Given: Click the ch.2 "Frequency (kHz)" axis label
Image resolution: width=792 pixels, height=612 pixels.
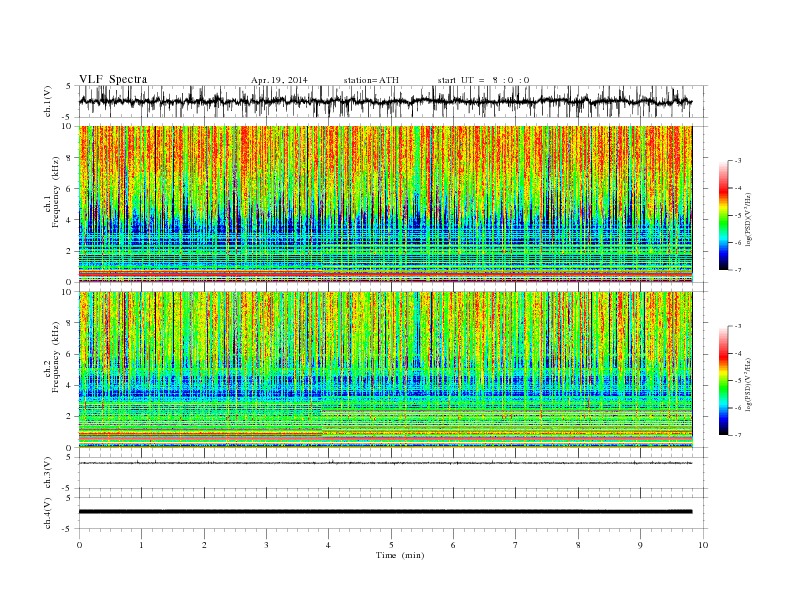Looking at the screenshot, I should 55,357.
